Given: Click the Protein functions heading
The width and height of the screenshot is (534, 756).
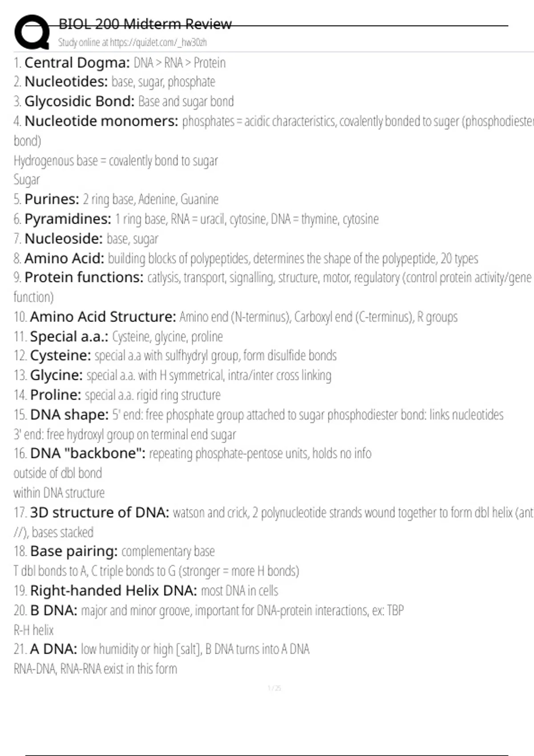Looking at the screenshot, I should 84,277.
